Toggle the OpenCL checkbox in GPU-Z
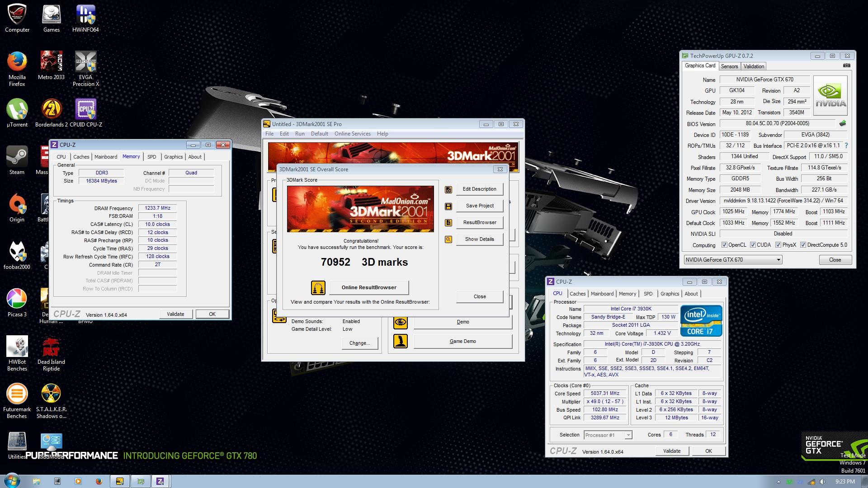The width and height of the screenshot is (868, 488). 724,245
